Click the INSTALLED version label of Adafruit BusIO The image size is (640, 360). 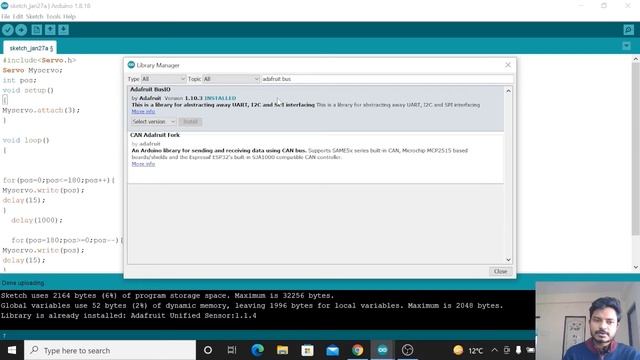220,98
